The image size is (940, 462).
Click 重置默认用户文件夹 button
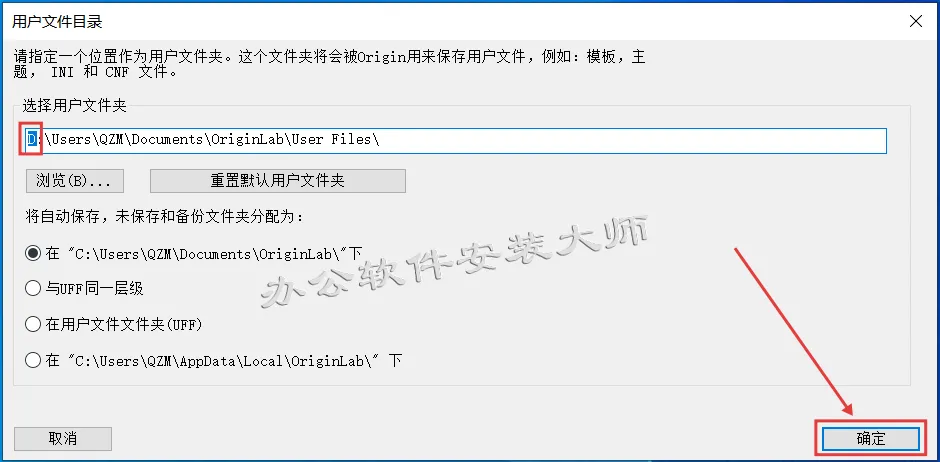pos(278,181)
